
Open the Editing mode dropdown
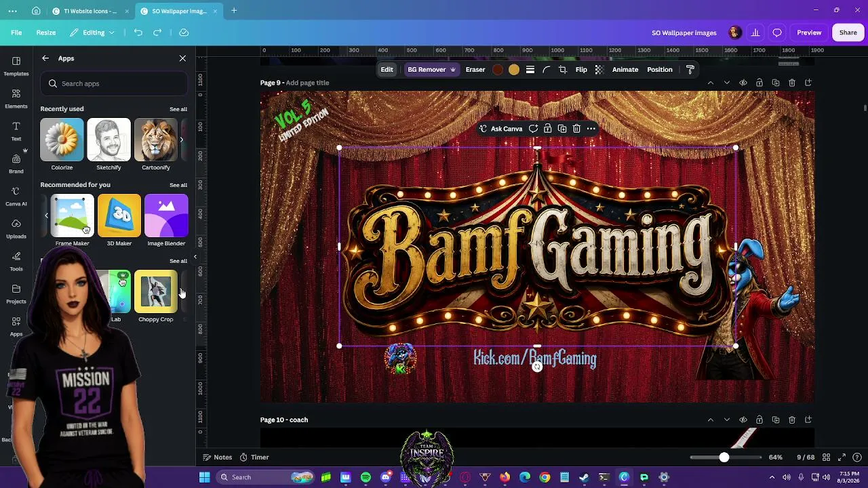(93, 33)
